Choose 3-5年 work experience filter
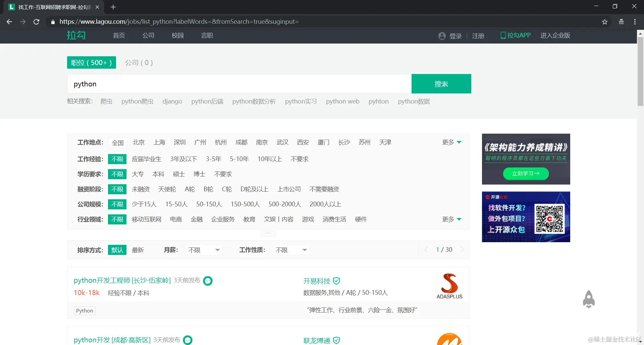 click(x=214, y=159)
